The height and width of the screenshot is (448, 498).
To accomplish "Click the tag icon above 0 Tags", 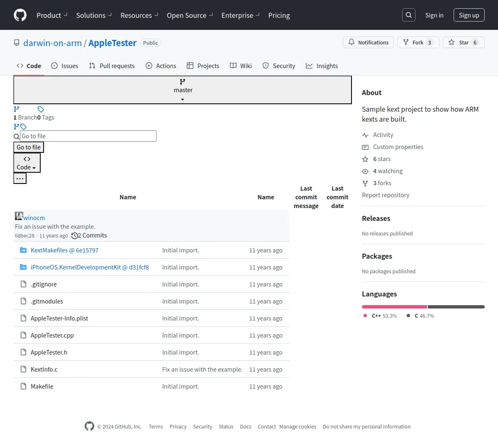I will click(x=41, y=109).
